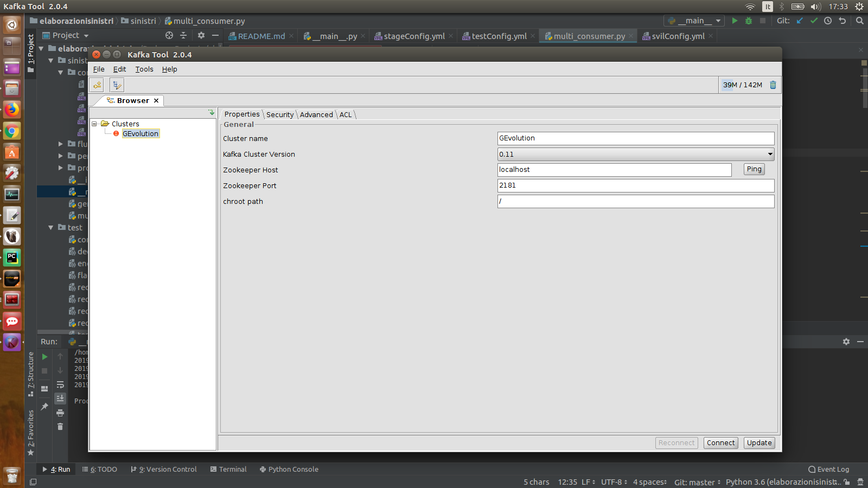Toggle the 7: Structure tool window button
Screen dimensions: 868x488
pos(31,374)
